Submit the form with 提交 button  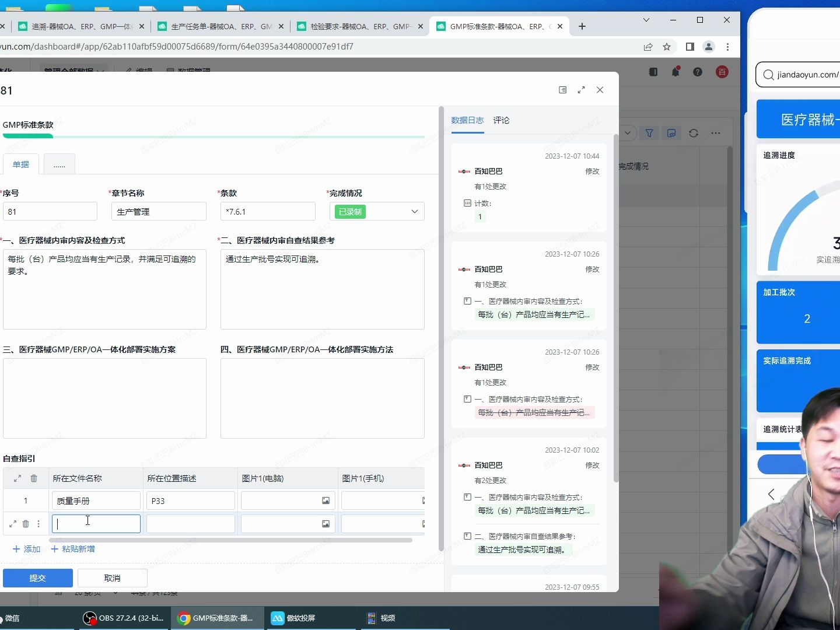37,577
